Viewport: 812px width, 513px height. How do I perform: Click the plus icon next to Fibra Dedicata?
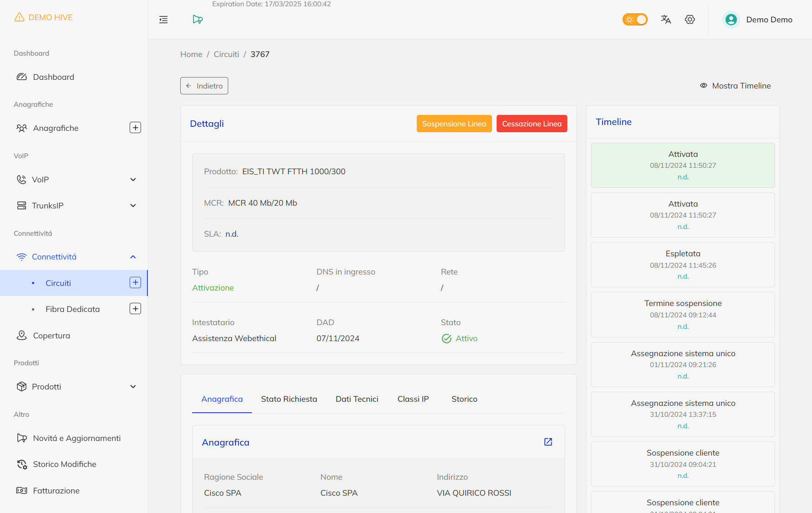(x=135, y=309)
